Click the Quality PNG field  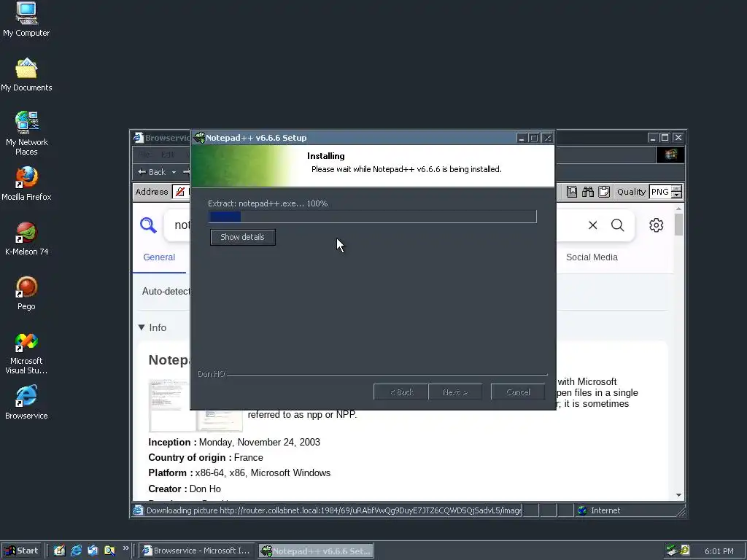(660, 192)
